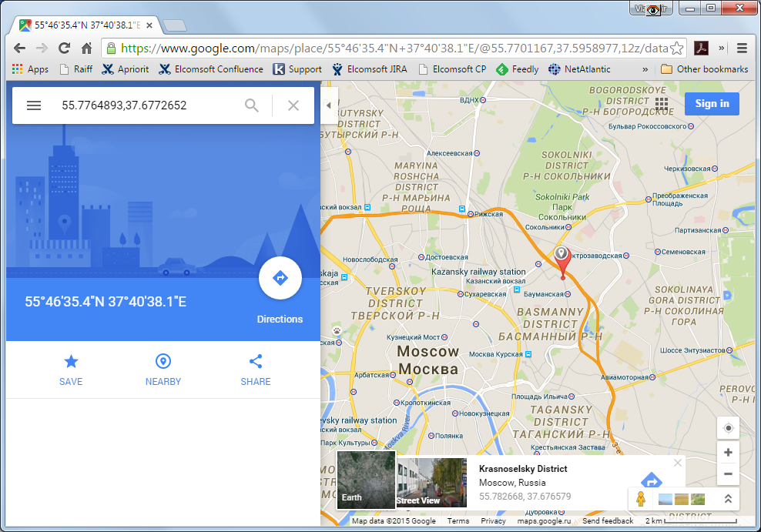
Task: Expand the imagery strip chevrons
Action: [728, 499]
